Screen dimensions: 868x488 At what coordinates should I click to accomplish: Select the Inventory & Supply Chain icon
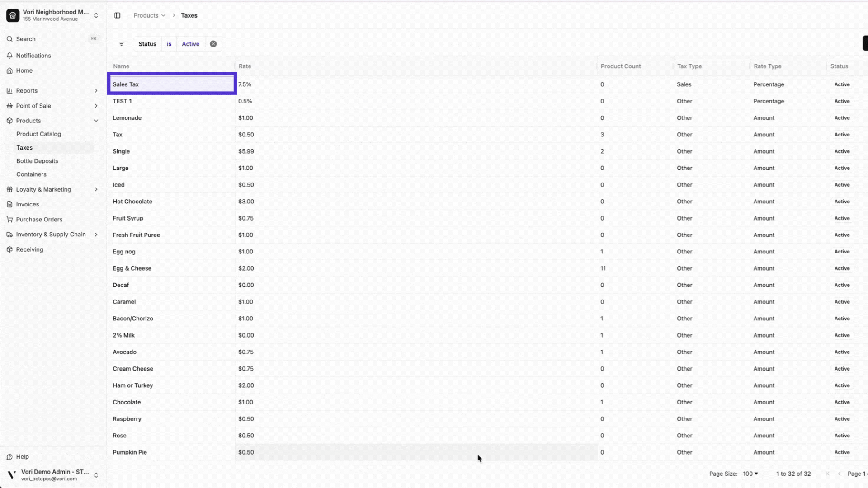(9, 234)
